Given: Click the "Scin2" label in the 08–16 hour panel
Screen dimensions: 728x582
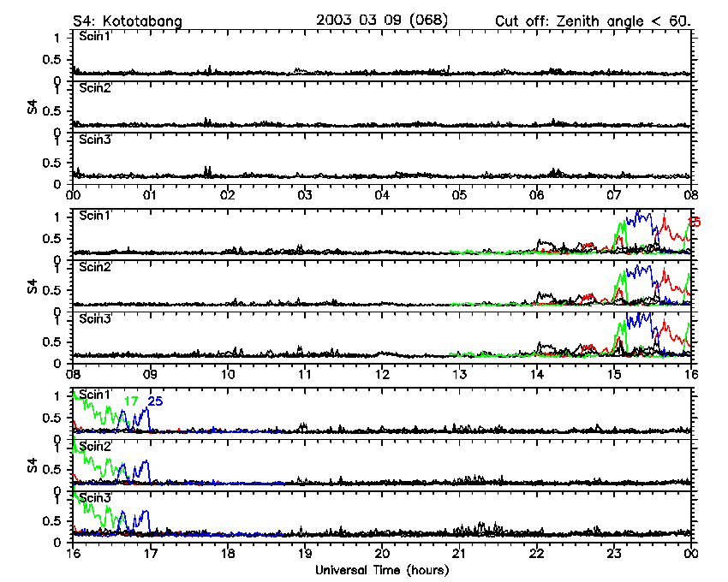Looking at the screenshot, I should coord(95,267).
